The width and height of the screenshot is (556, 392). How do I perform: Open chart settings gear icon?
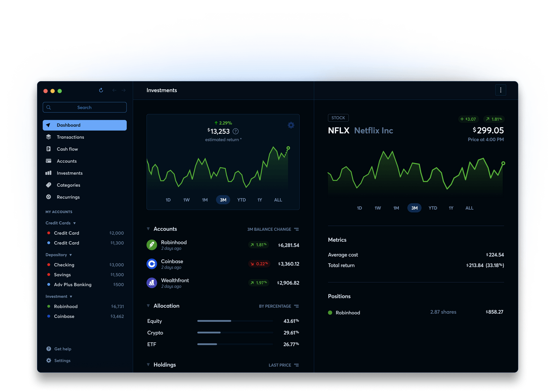tap(291, 125)
